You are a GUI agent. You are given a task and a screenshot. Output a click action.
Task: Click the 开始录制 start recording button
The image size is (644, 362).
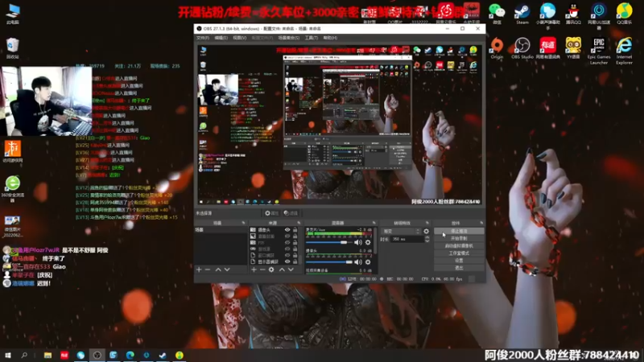459,238
